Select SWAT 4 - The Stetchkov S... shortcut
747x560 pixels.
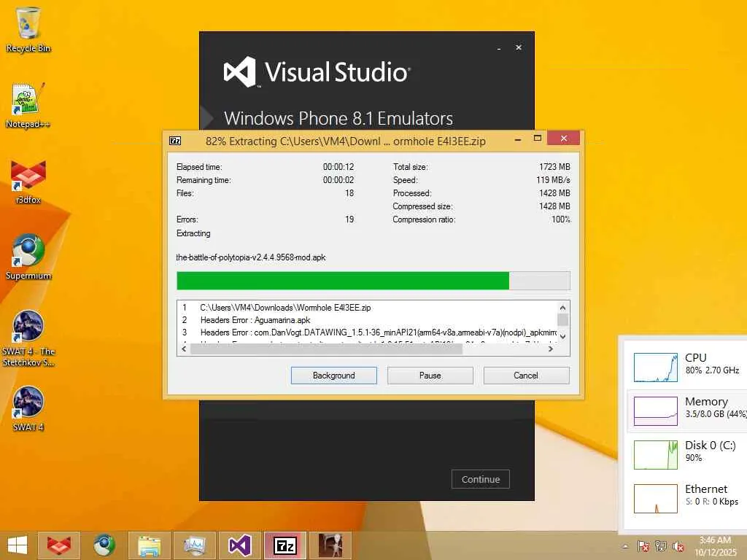pyautogui.click(x=28, y=338)
